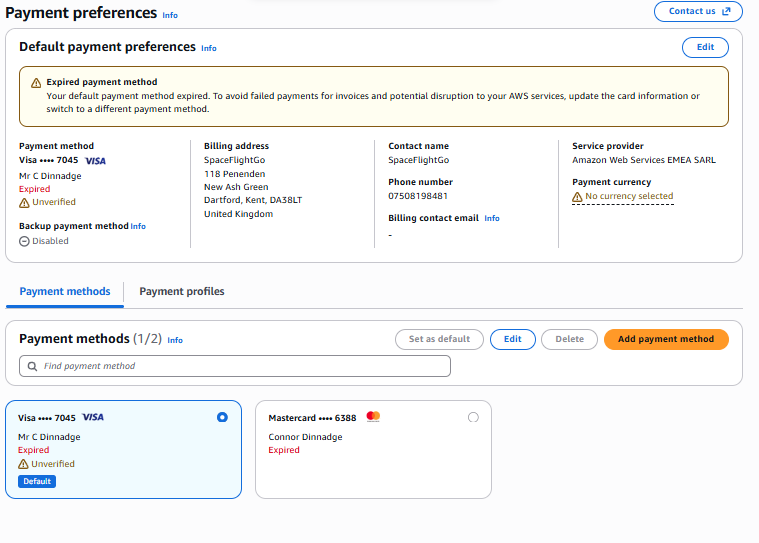Click the Mastercard •••• 6388 card title
This screenshot has width=759, height=543.
point(312,418)
